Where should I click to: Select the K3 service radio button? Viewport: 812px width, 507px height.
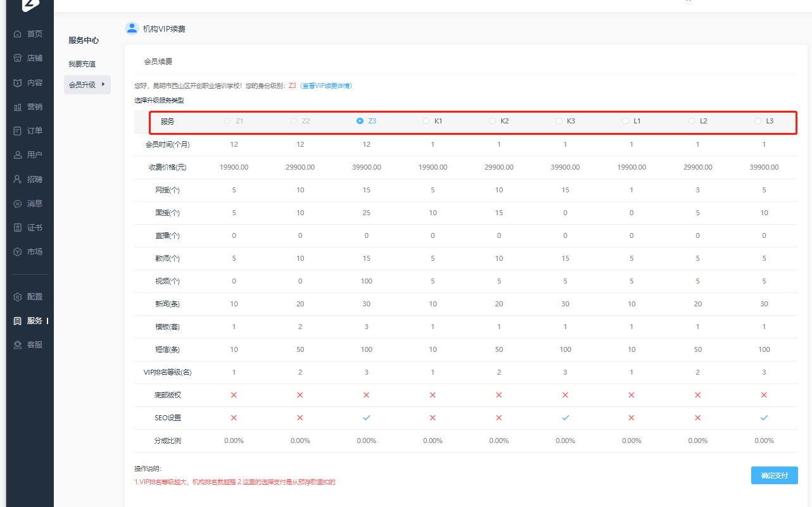pos(559,121)
